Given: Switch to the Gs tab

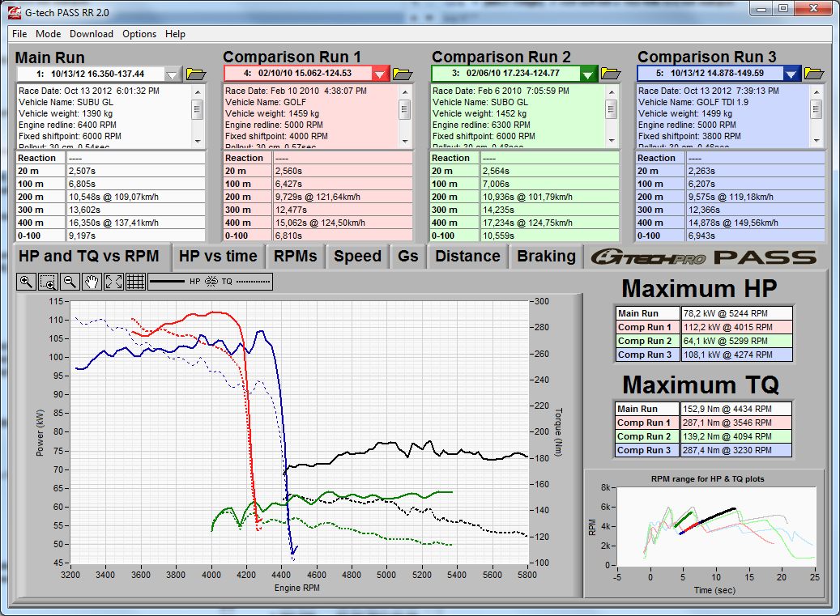Looking at the screenshot, I should coord(407,257).
